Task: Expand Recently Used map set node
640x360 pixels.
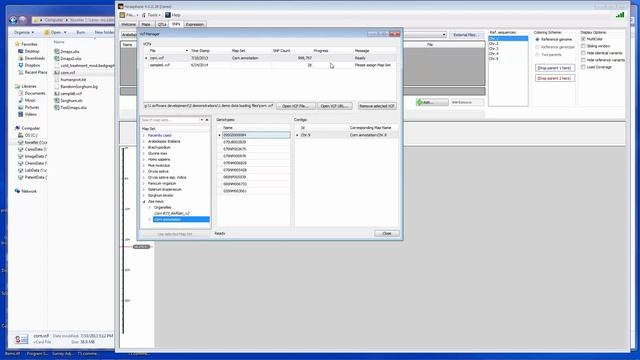Action: coord(144,136)
